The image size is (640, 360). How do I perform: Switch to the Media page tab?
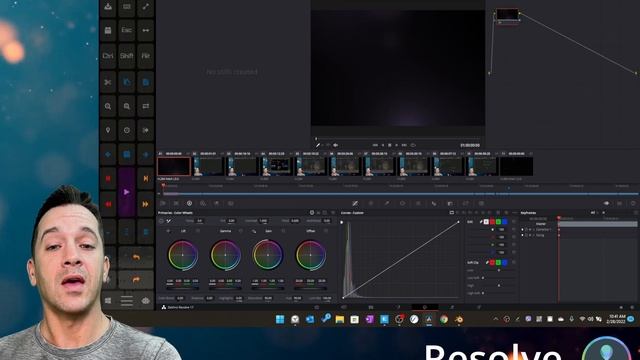point(317,307)
